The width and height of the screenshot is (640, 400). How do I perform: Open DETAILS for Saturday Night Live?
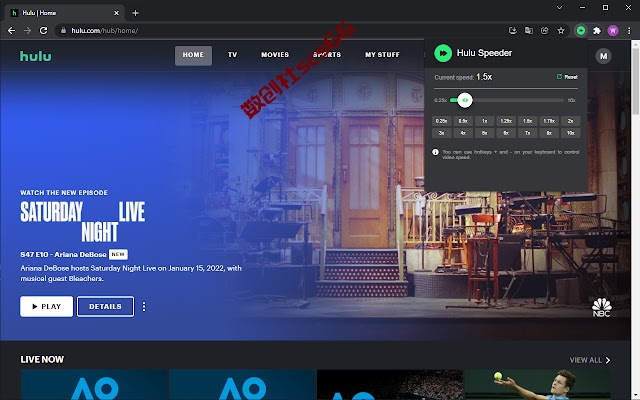[x=105, y=307]
